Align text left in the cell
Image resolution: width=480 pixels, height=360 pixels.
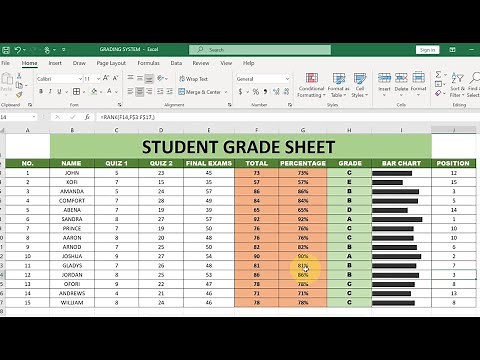tap(130, 91)
